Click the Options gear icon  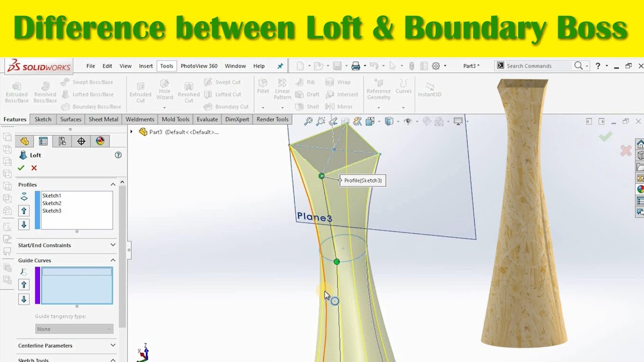coord(436,66)
